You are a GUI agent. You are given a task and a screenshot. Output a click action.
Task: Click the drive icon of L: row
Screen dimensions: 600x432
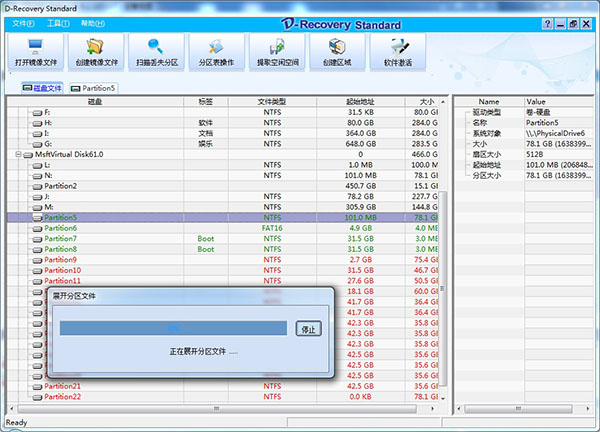point(37,165)
